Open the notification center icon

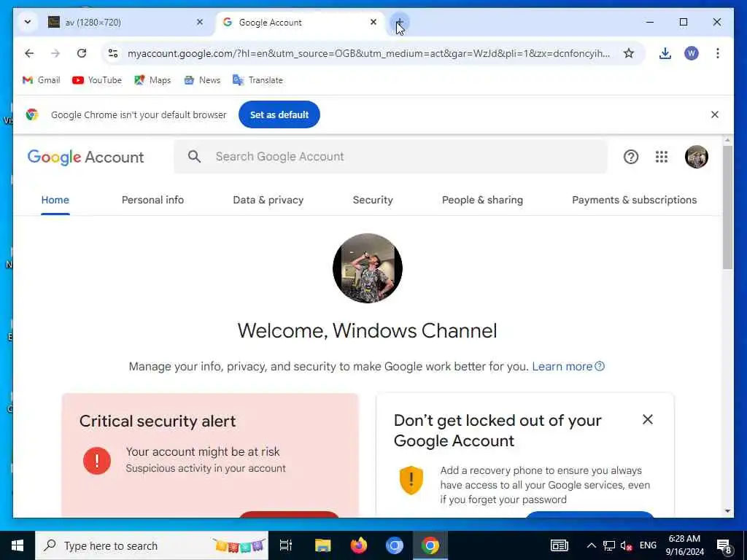(724, 546)
